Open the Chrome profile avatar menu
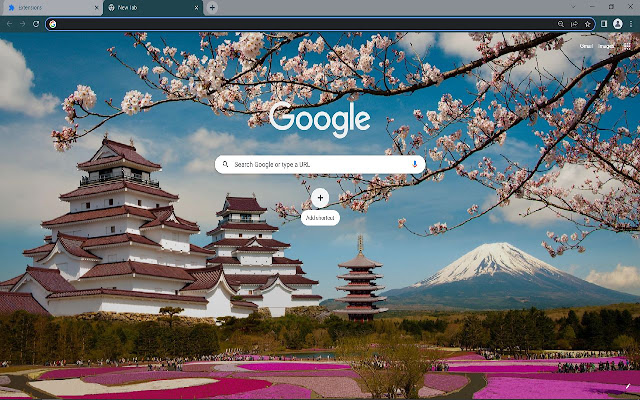The image size is (640, 400). coord(618,24)
